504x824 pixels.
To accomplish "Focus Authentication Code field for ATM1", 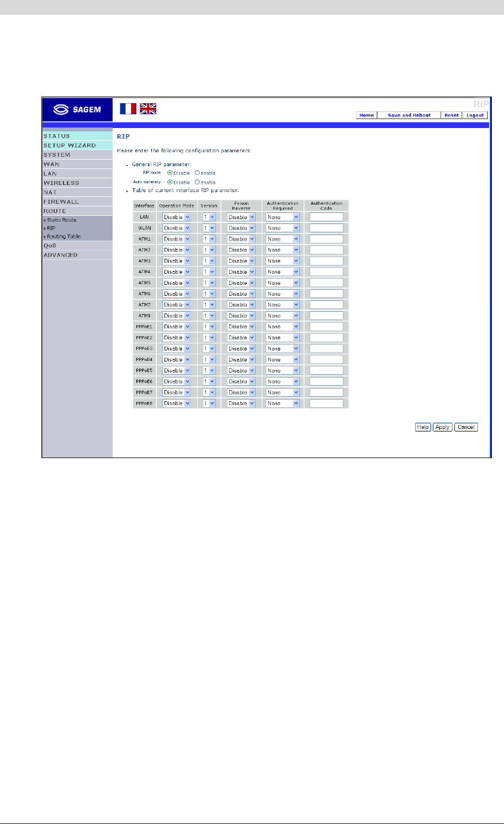I will click(x=326, y=239).
